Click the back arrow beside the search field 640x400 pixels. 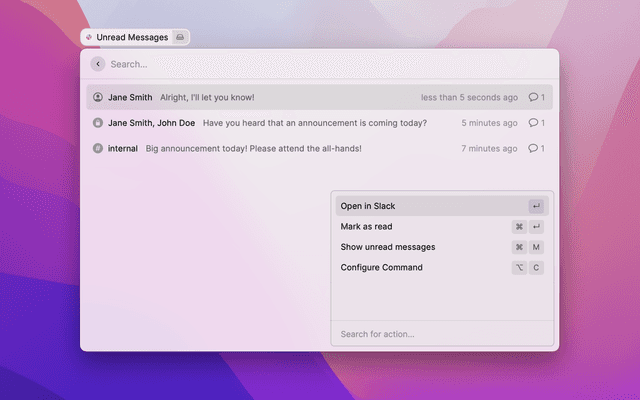pyautogui.click(x=97, y=64)
